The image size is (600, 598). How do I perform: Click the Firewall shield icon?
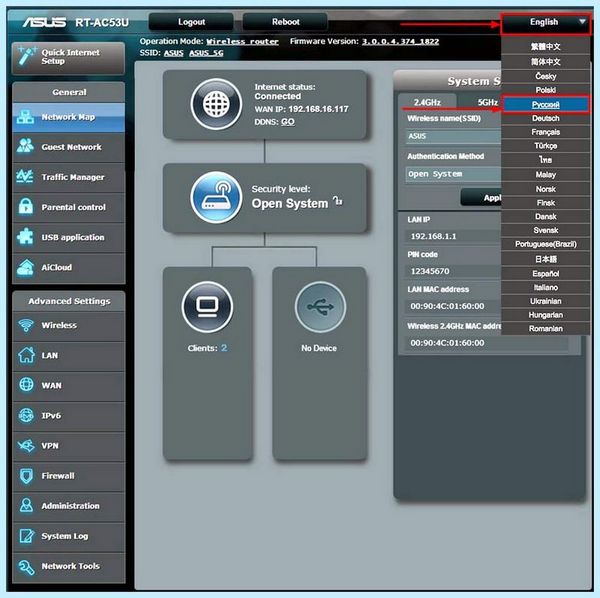(26, 476)
